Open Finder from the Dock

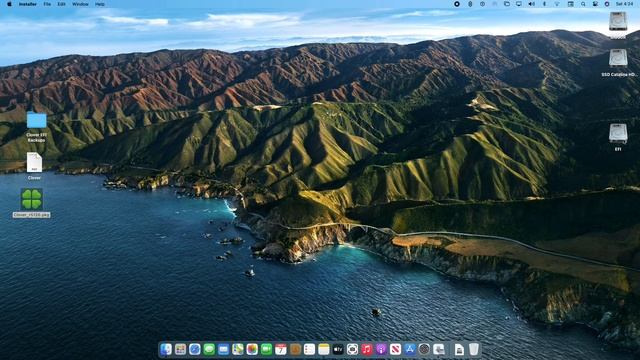tap(166, 349)
